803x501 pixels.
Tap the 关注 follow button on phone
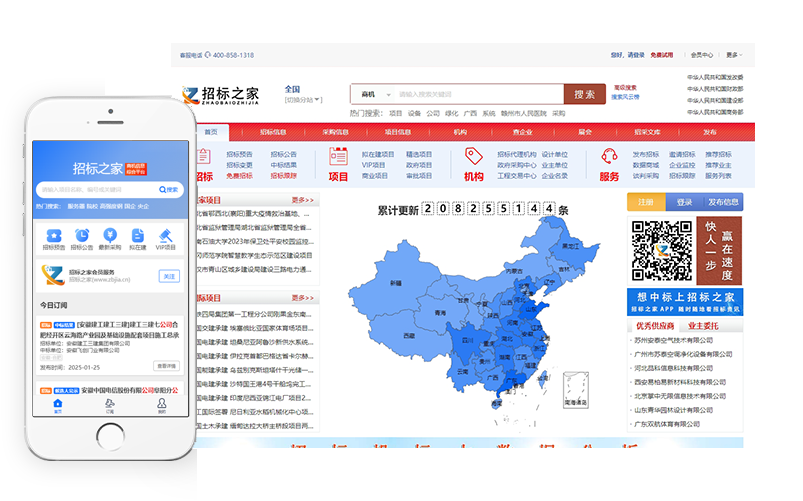(169, 276)
